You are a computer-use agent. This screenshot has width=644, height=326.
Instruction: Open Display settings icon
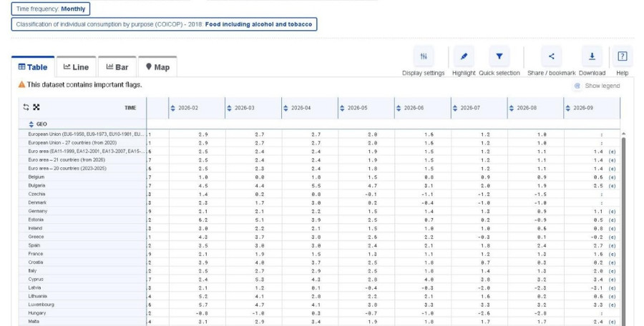click(x=424, y=56)
